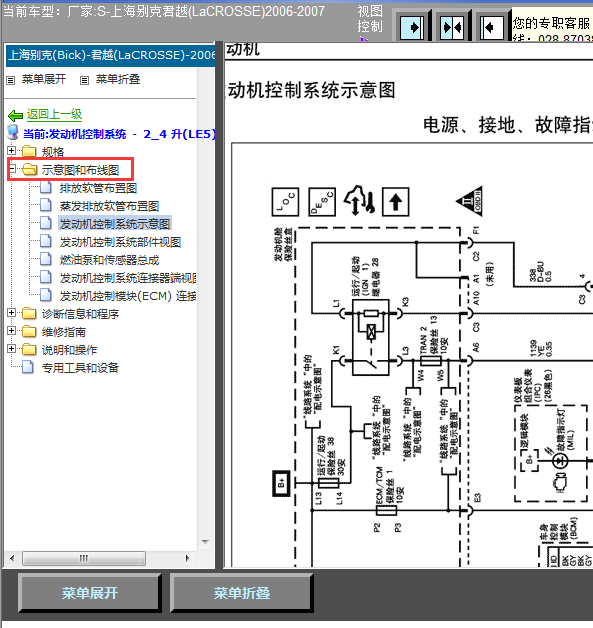Click the computer icon beside 当前:发动机控制系统
This screenshot has width=593, height=628.
click(x=13, y=133)
